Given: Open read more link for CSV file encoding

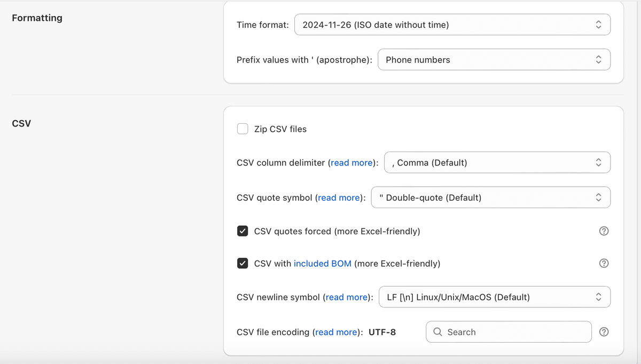Looking at the screenshot, I should 336,333.
